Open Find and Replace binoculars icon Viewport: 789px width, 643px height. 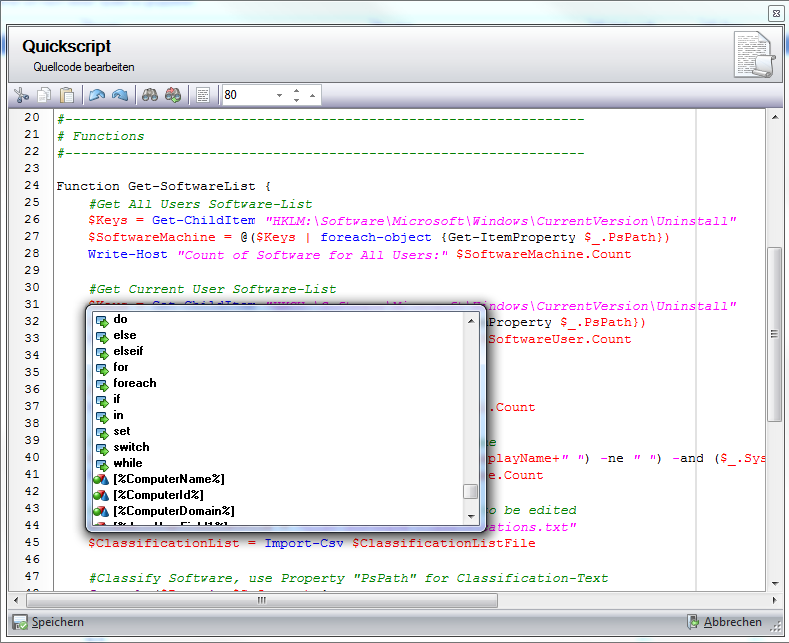(173, 95)
